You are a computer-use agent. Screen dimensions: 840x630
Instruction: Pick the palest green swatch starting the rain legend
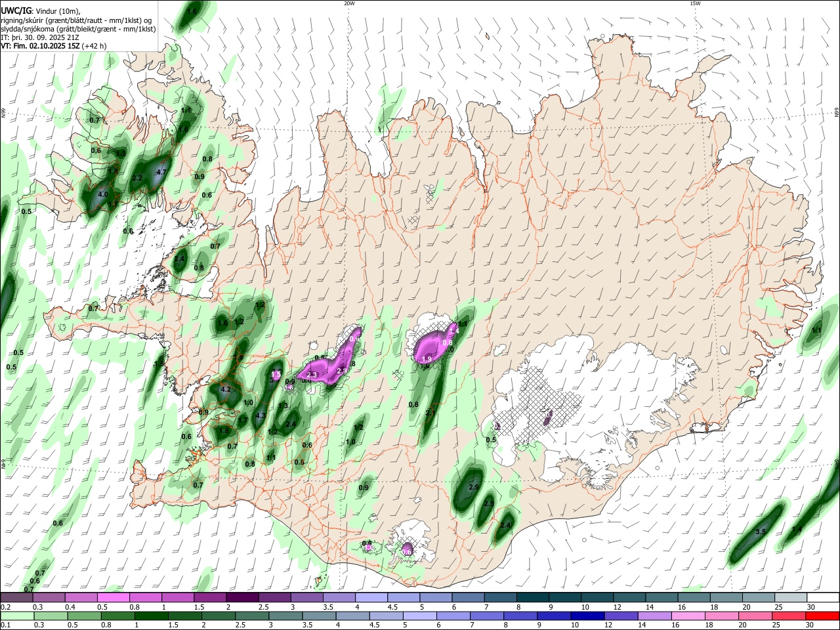pos(16,616)
